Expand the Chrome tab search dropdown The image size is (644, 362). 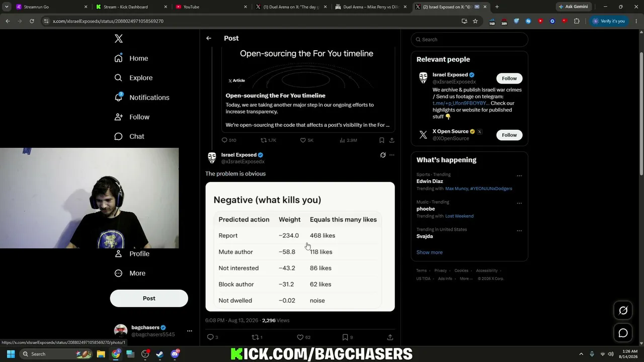[x=7, y=7]
